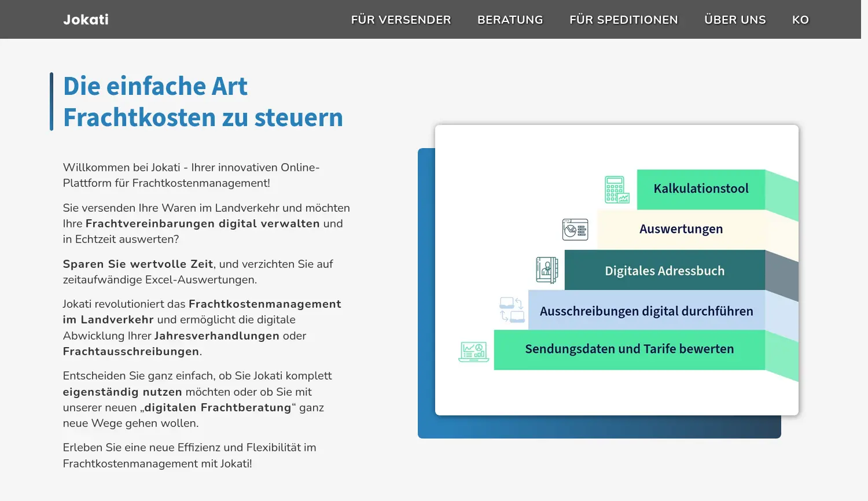Click the calculator icon beside Kalkulationstool

(617, 189)
